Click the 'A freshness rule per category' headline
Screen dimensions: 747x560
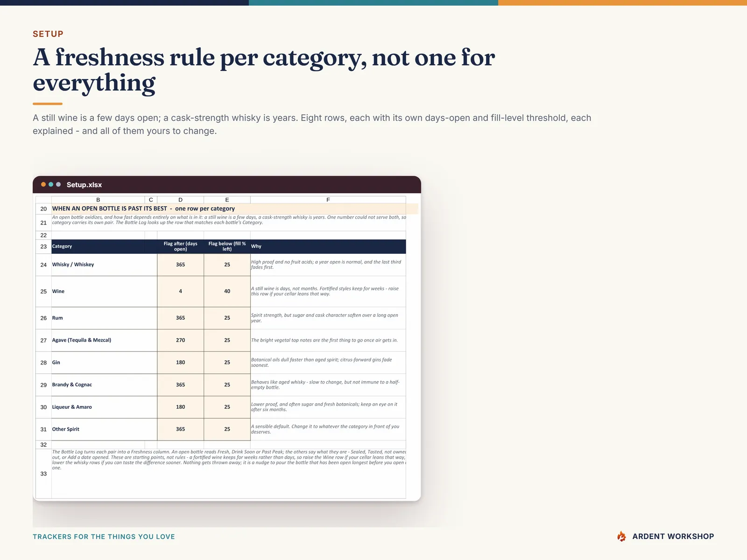[x=264, y=70]
